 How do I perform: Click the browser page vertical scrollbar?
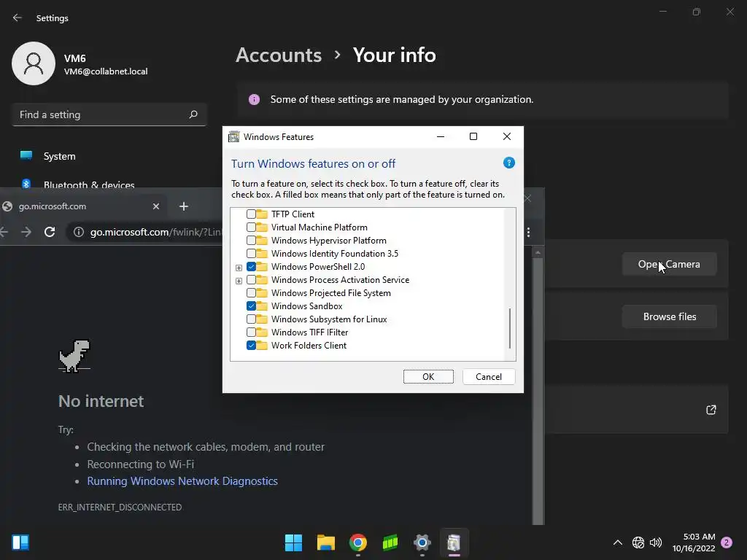click(x=538, y=391)
